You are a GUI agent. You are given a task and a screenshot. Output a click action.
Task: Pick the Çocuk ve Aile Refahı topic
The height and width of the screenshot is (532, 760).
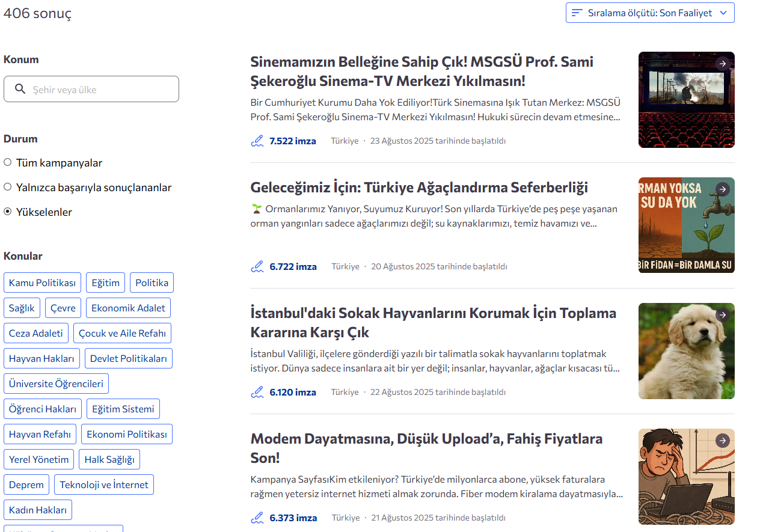[x=123, y=333]
